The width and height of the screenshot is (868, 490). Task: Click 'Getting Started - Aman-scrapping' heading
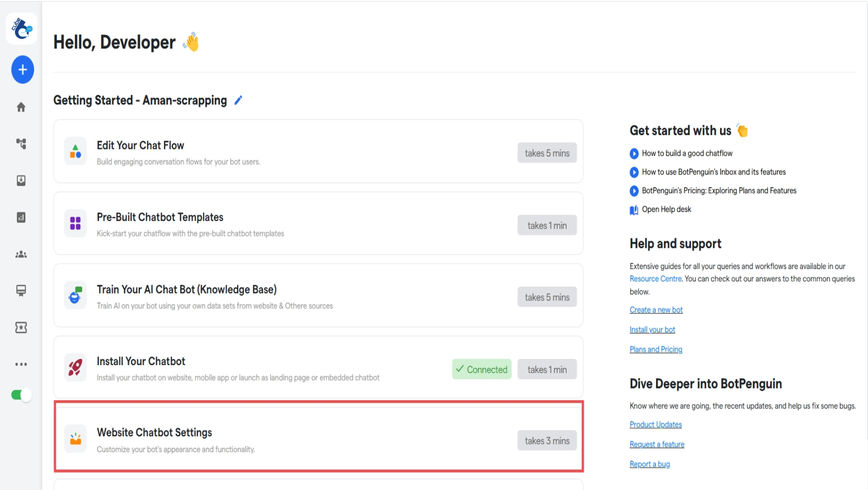coord(140,100)
